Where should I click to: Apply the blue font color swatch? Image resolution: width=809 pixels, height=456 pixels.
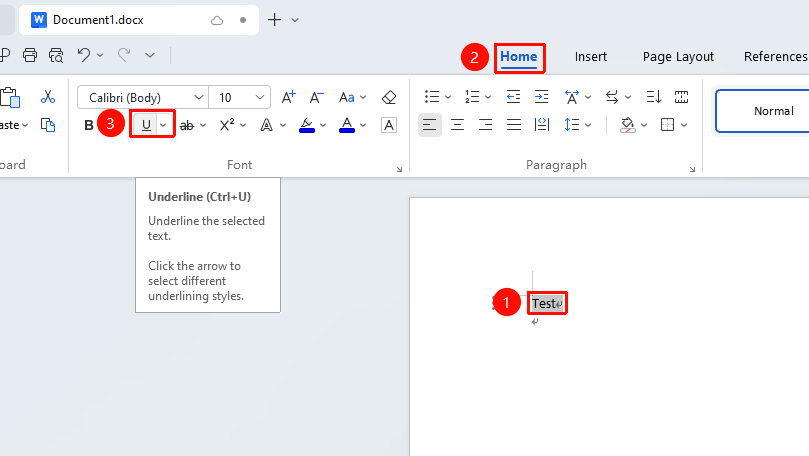(347, 125)
